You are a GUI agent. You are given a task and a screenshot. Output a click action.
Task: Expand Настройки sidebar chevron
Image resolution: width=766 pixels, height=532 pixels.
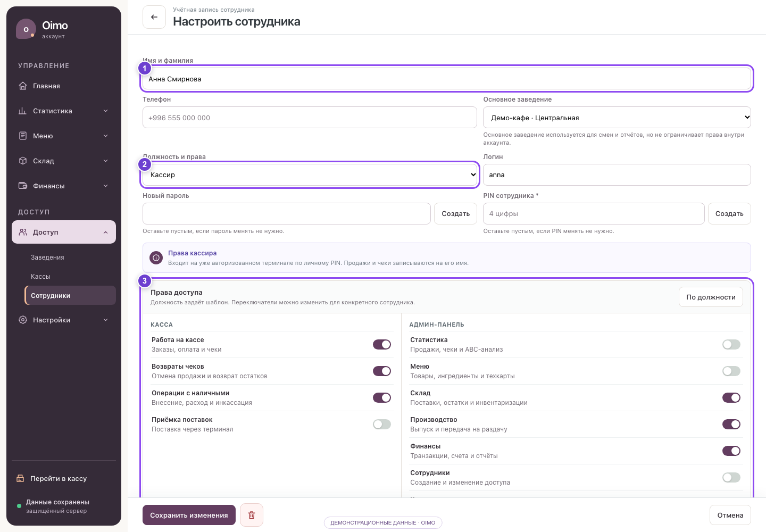(x=105, y=320)
